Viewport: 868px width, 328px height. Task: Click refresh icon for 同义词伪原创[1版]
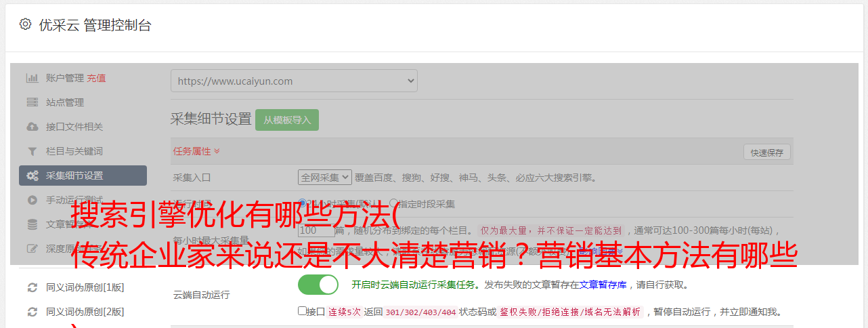pyautogui.click(x=32, y=287)
